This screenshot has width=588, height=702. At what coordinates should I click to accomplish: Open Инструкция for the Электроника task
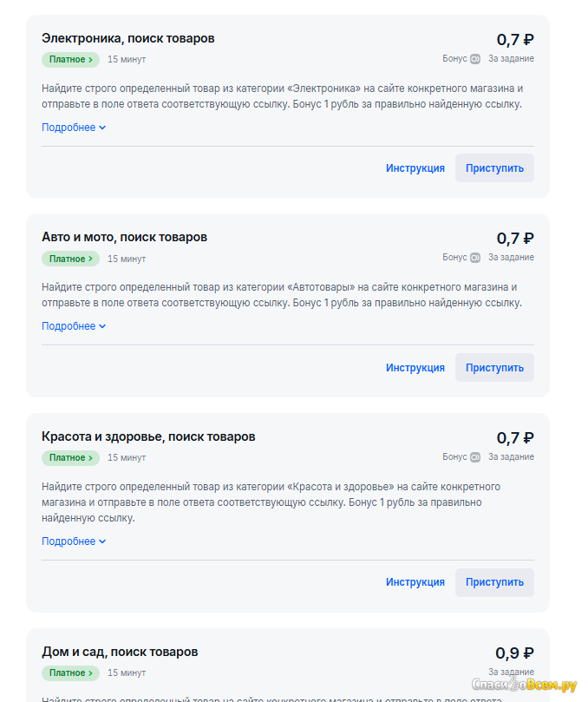(415, 168)
